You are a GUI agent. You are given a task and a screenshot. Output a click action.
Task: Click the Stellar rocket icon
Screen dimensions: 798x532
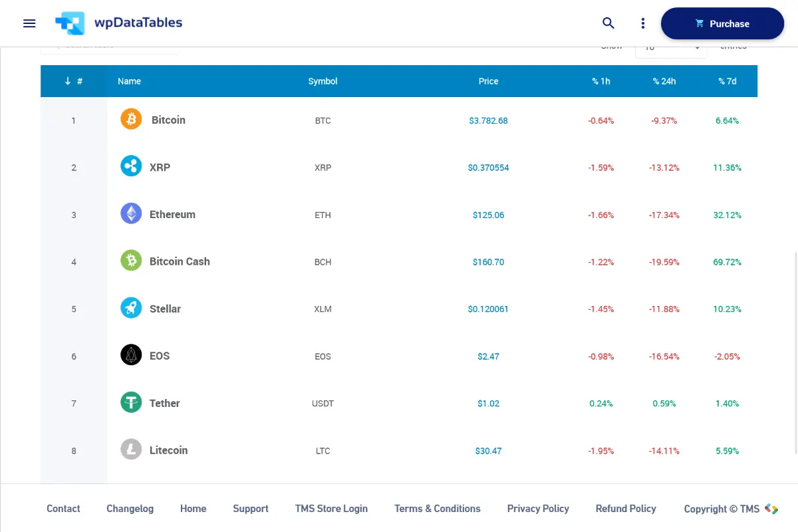tap(131, 308)
